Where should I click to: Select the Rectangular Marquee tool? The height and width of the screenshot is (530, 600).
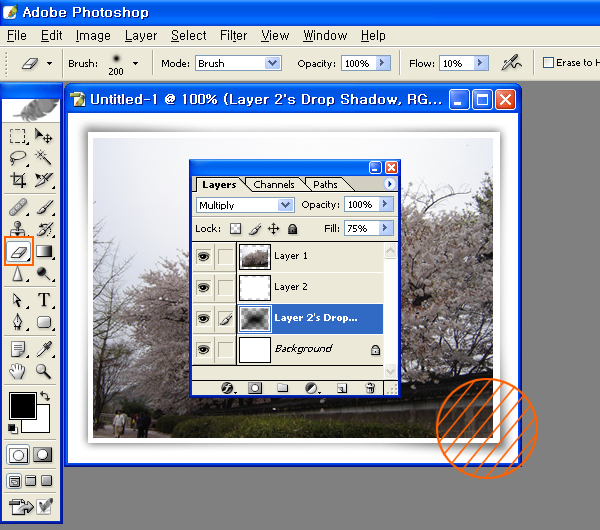click(18, 136)
